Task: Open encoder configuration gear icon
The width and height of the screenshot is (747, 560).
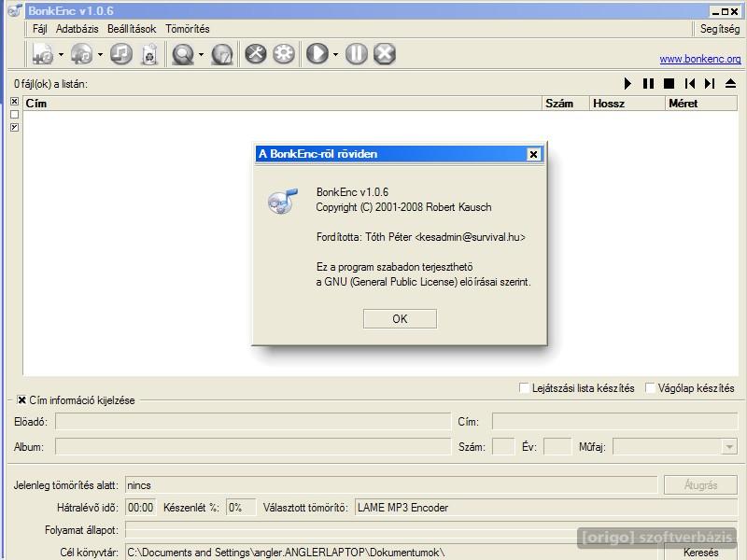Action: point(284,53)
